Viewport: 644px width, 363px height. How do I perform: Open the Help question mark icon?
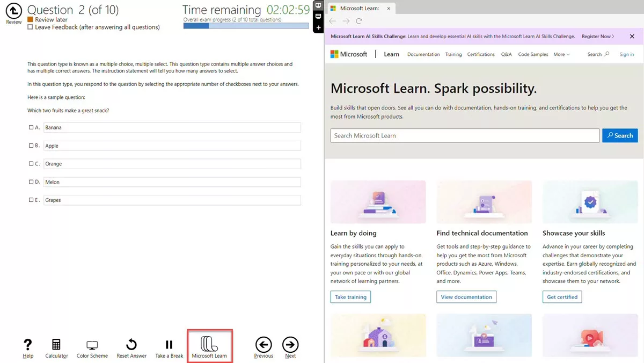coord(28,345)
